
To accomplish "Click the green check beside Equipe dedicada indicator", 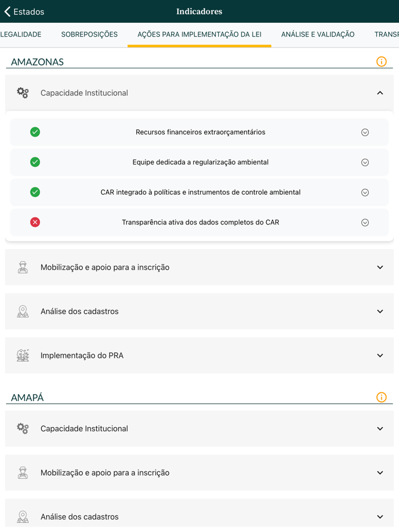I will (35, 162).
